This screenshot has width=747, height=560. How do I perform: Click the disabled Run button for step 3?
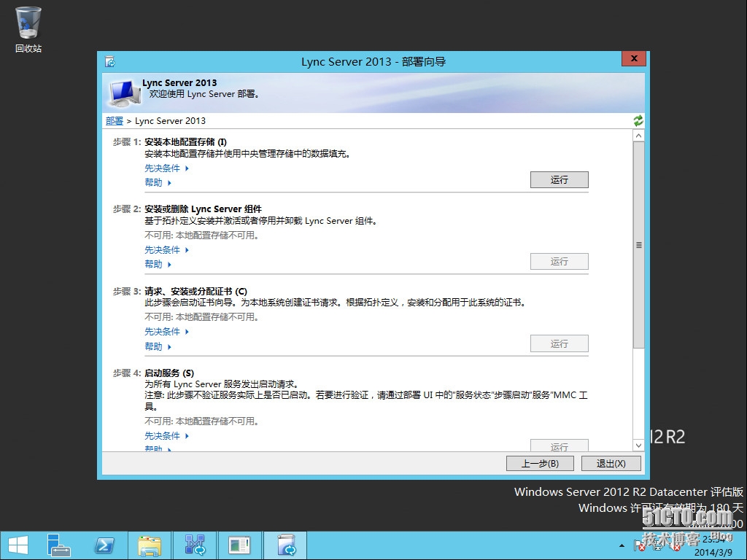coord(560,343)
